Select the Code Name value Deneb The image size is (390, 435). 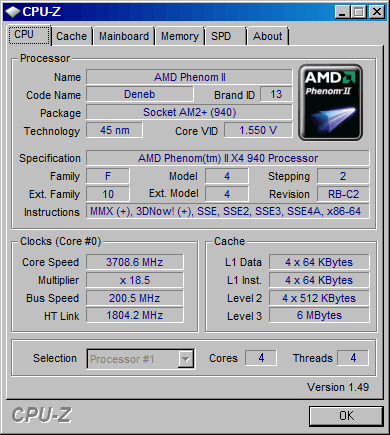click(x=140, y=94)
